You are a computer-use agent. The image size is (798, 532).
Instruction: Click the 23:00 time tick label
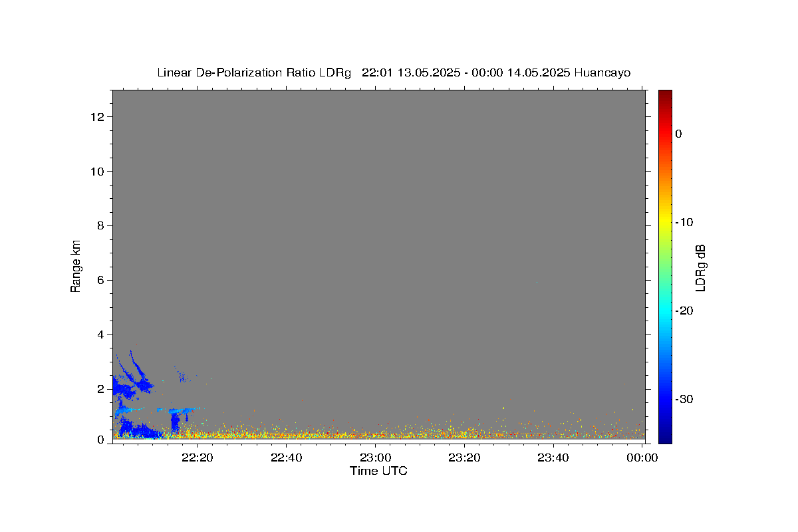375,458
